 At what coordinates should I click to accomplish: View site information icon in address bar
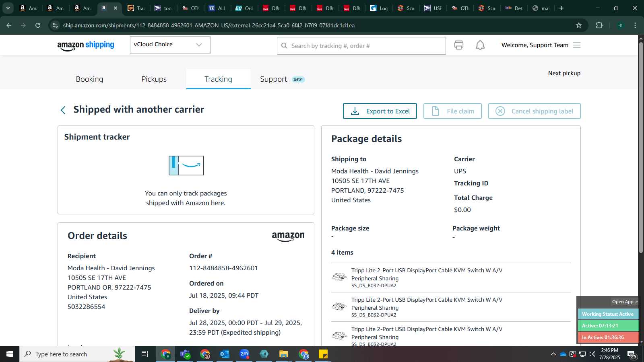[x=55, y=25]
